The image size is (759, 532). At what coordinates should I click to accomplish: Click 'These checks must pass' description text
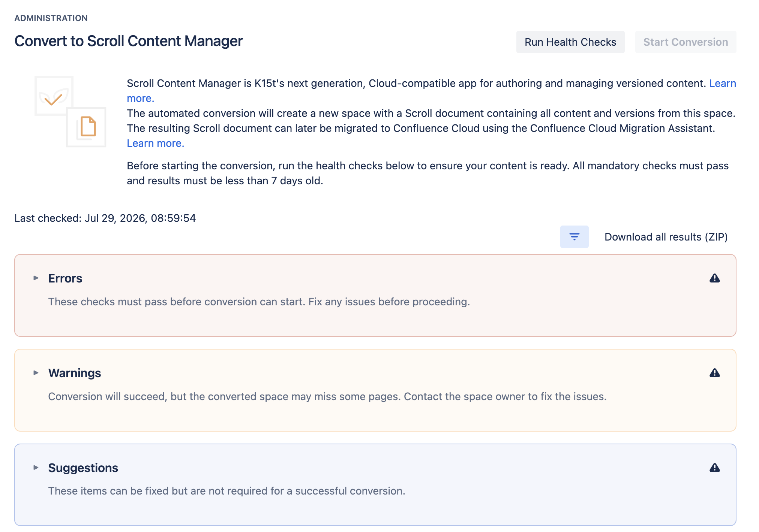[259, 302]
